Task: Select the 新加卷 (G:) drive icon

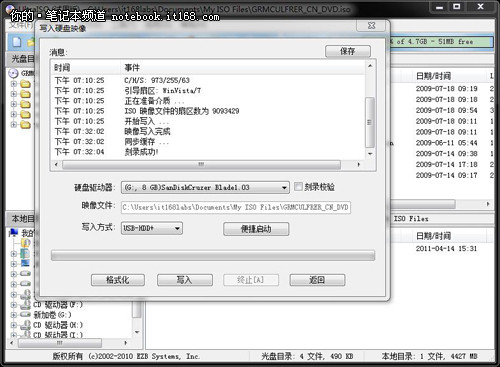Action: (26, 314)
